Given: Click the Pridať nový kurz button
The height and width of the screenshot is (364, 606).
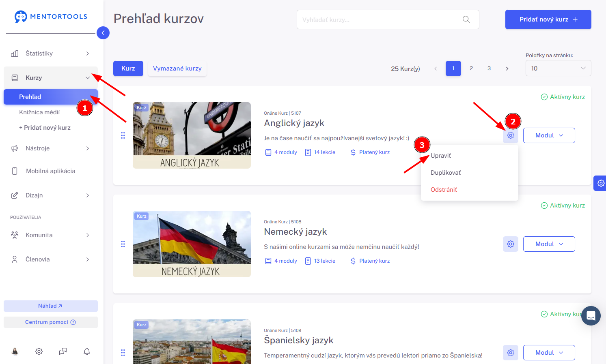Looking at the screenshot, I should (548, 19).
